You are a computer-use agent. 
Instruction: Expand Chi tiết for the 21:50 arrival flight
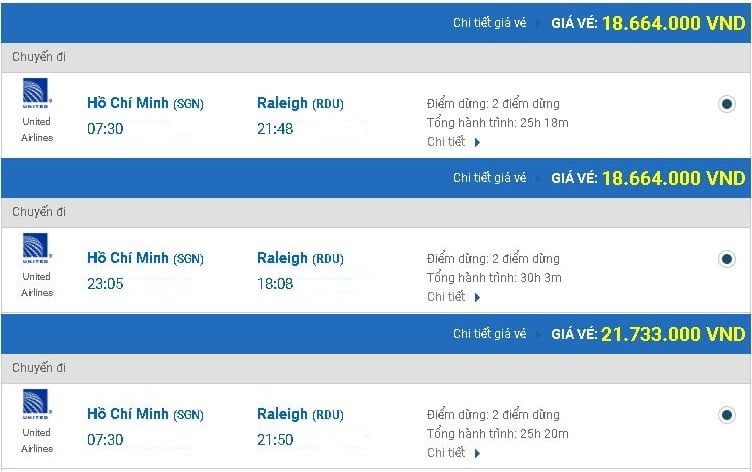point(453,453)
